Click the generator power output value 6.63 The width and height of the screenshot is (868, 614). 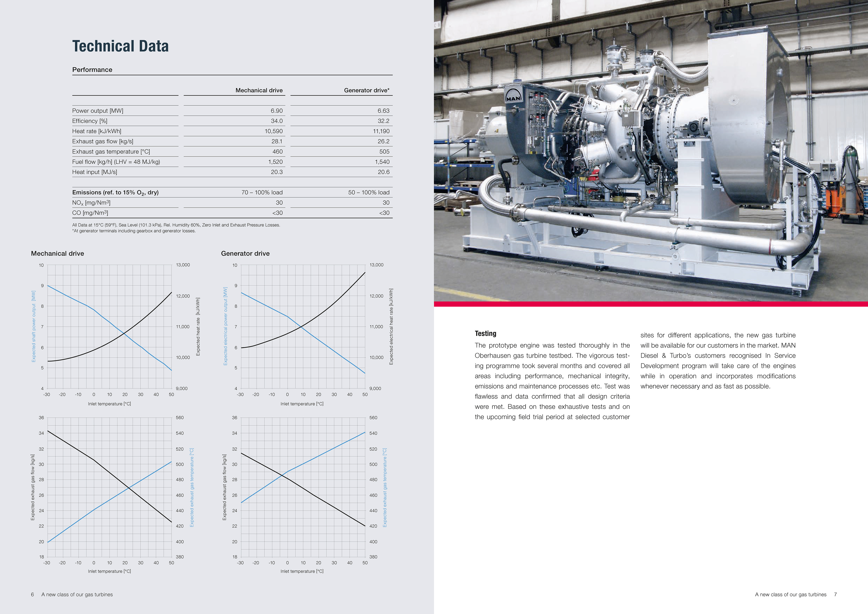coord(383,111)
